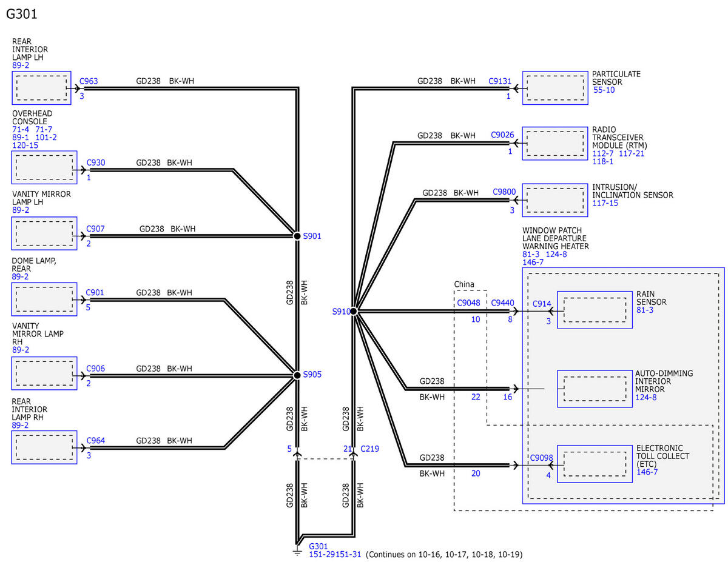The height and width of the screenshot is (562, 728).
Task: Select splice S910 label
Action: [342, 311]
